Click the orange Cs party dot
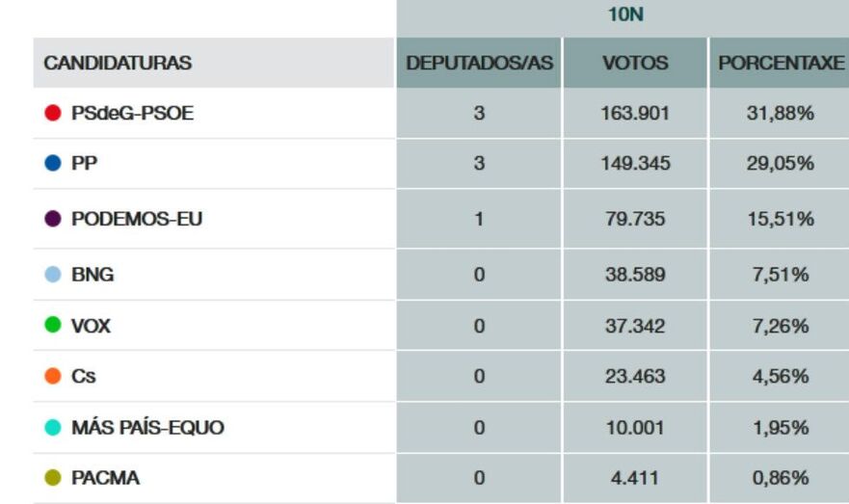The image size is (849, 504). (x=53, y=376)
